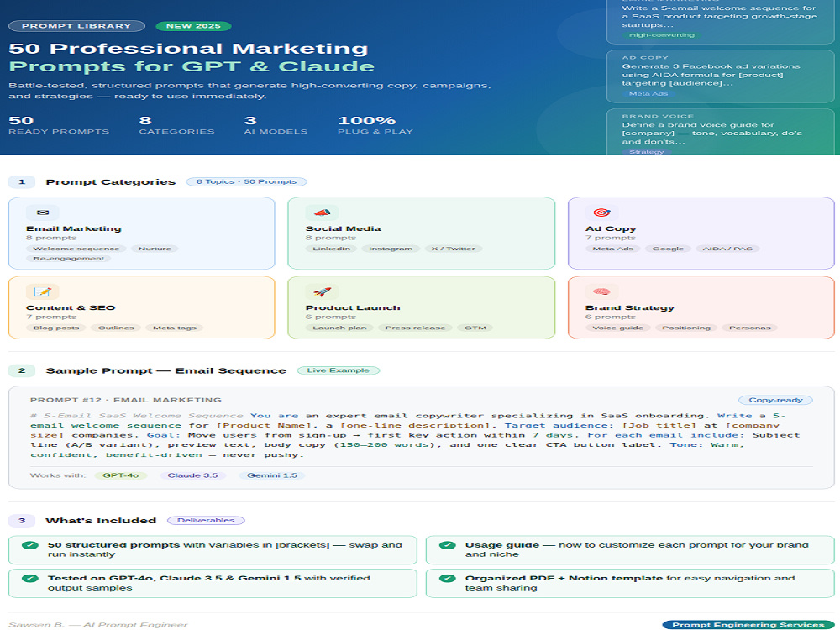Open the BRAND VOICE preview card in header

click(x=720, y=133)
